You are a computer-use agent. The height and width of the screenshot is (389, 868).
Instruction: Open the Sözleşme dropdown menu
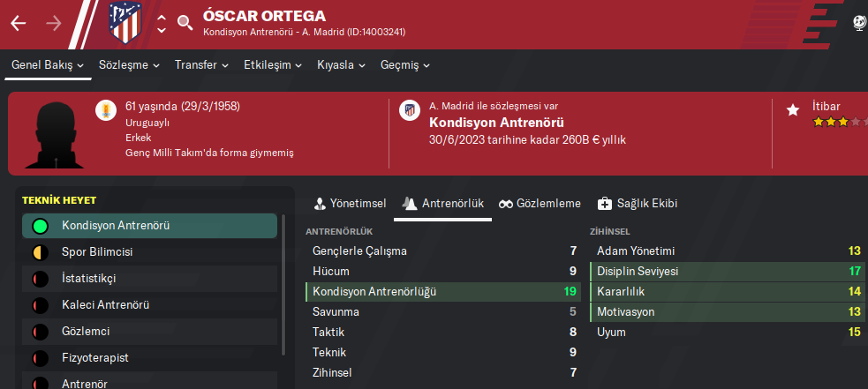click(130, 65)
